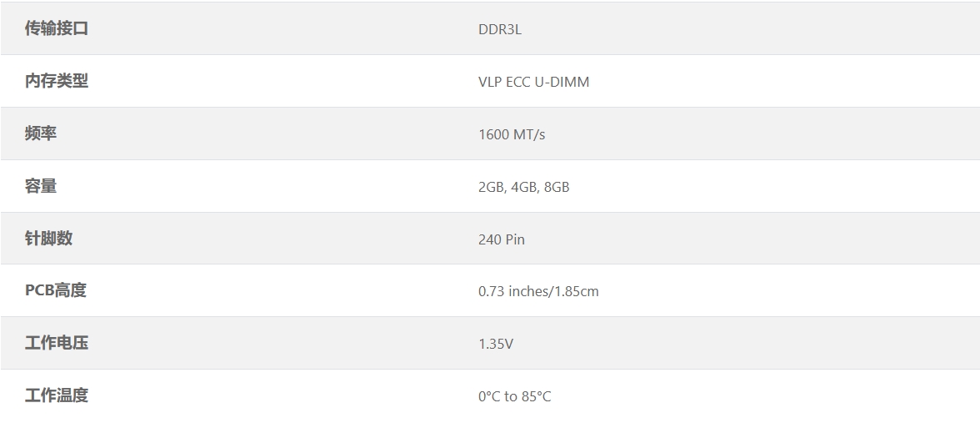Click the PCB高度 row label

(x=56, y=290)
